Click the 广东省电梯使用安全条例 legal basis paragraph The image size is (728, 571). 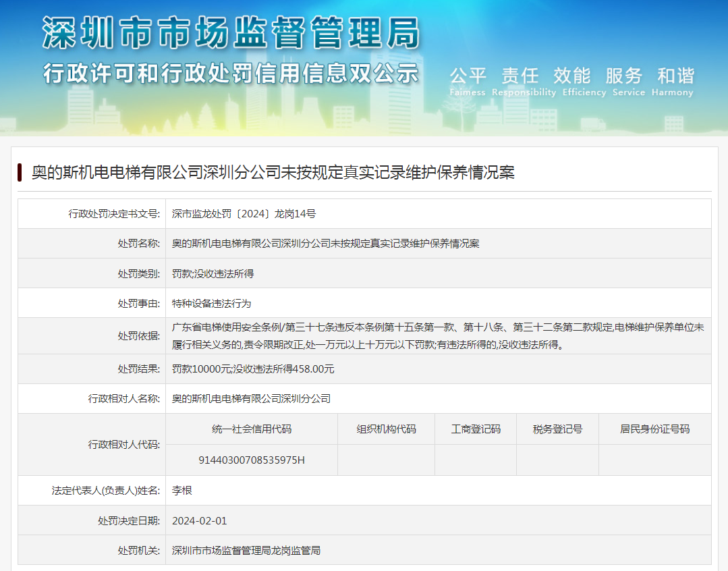[438, 336]
